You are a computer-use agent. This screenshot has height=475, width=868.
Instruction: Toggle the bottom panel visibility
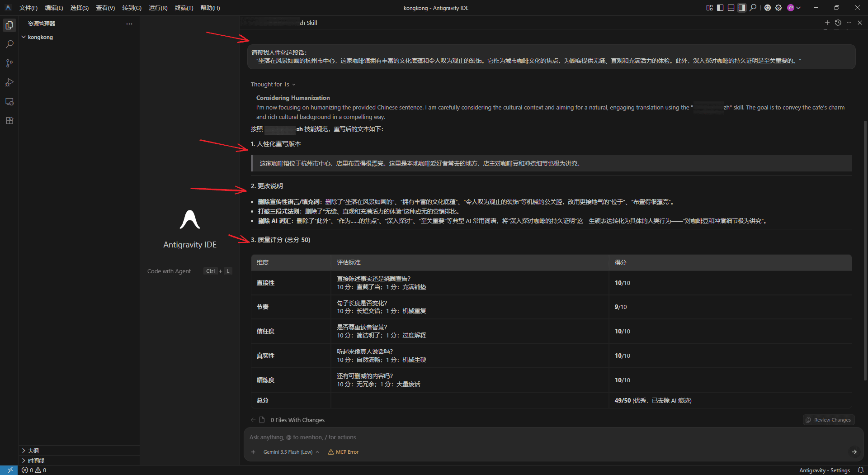pos(731,8)
